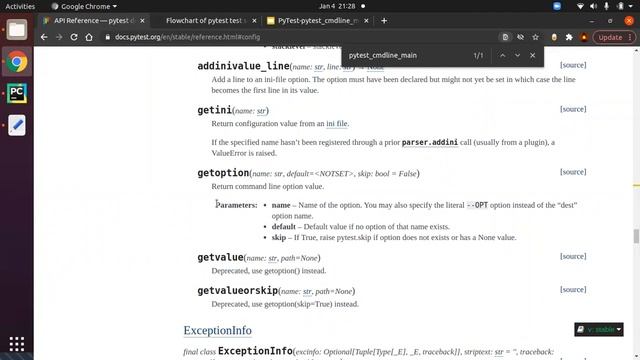640x360 pixels.
Task: Open the page search icon in address bar
Action: click(505, 37)
